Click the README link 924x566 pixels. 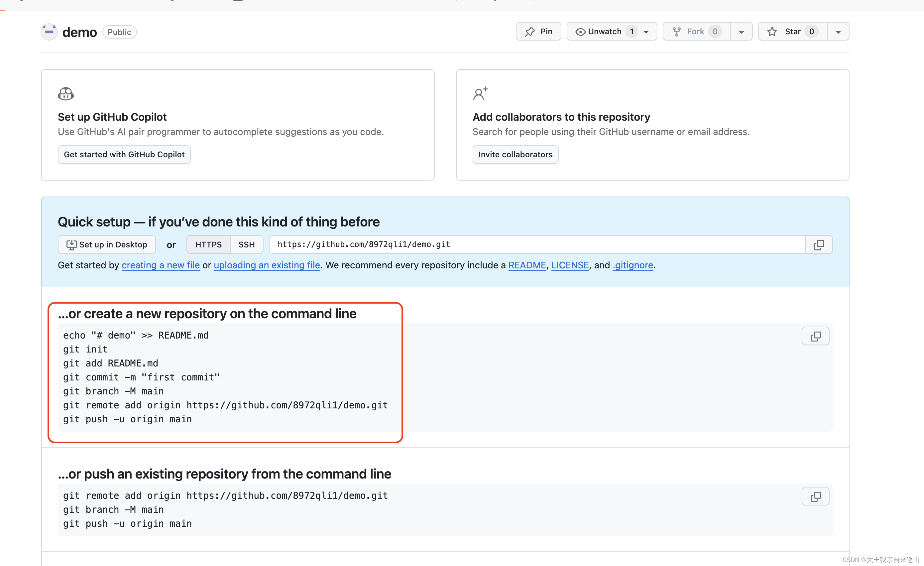pyautogui.click(x=527, y=265)
